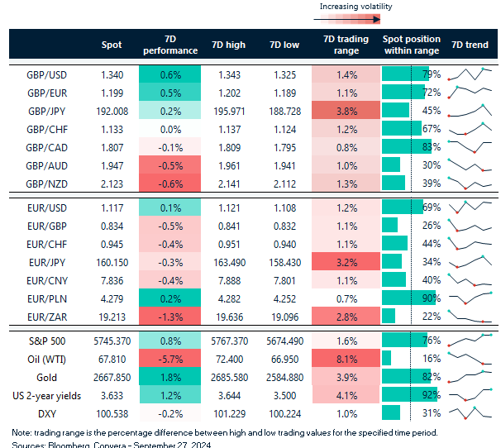
Task: Click the 7D trading range header
Action: tap(346, 45)
